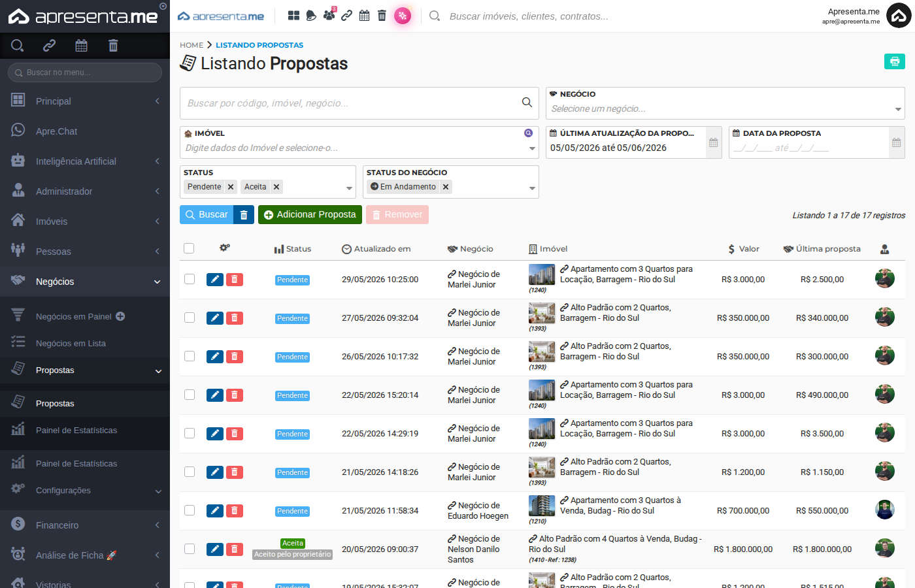Focus the Buscar no menu sidebar field
Viewport: 915px width, 588px height.
click(85, 73)
